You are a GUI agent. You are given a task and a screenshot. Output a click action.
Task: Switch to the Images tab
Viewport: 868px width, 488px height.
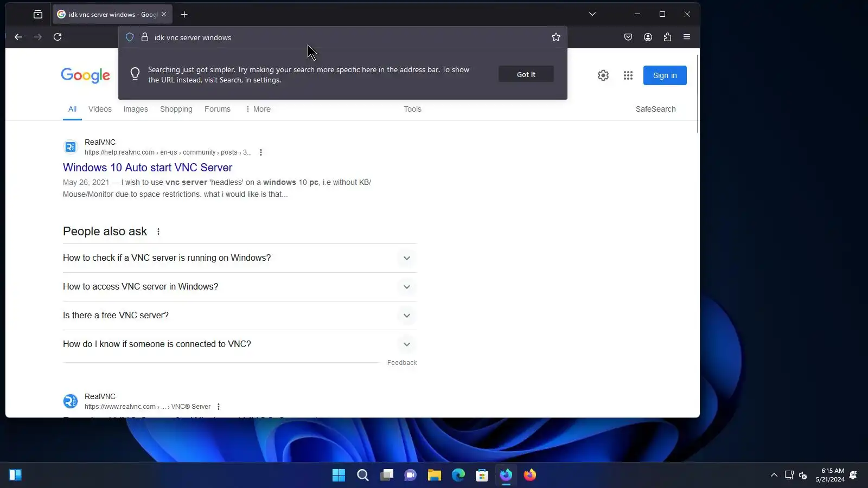point(136,109)
